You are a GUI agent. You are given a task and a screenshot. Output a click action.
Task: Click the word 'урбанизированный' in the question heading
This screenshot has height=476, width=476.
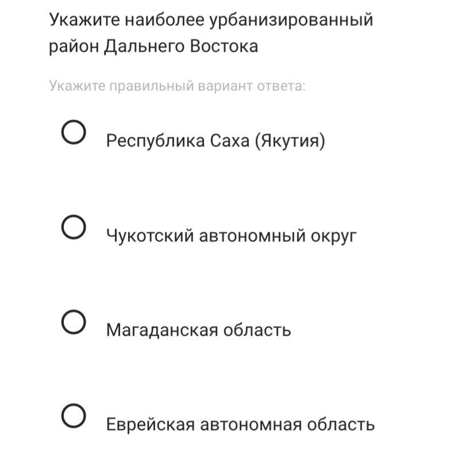(x=291, y=20)
